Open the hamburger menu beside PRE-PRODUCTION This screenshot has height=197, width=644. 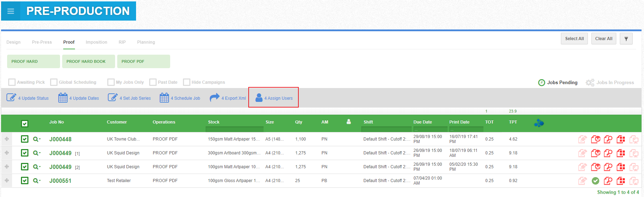click(11, 11)
